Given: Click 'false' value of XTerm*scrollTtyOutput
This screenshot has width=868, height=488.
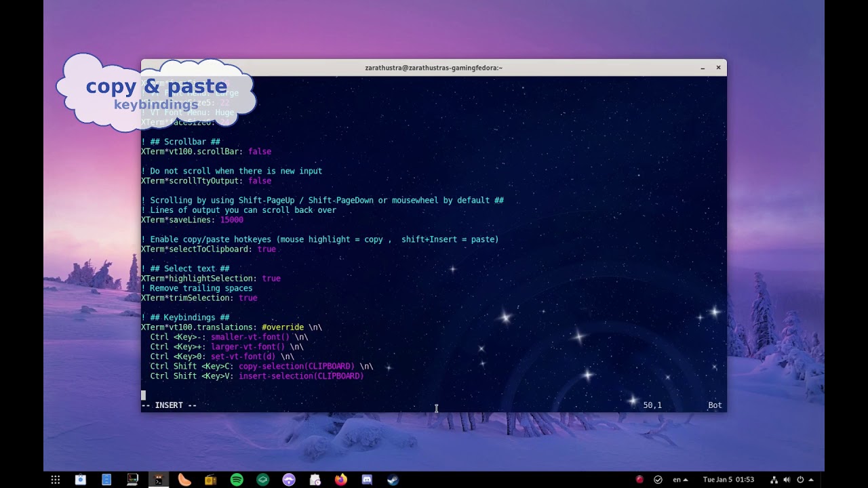Looking at the screenshot, I should click(260, 181).
